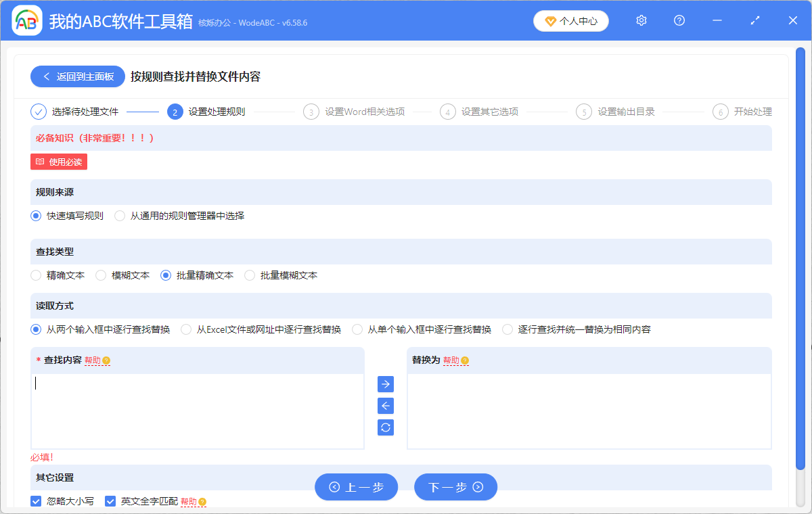812x514 pixels.
Task: Select 从Excel文件或网址中逐行查找替换 option
Action: [x=186, y=329]
